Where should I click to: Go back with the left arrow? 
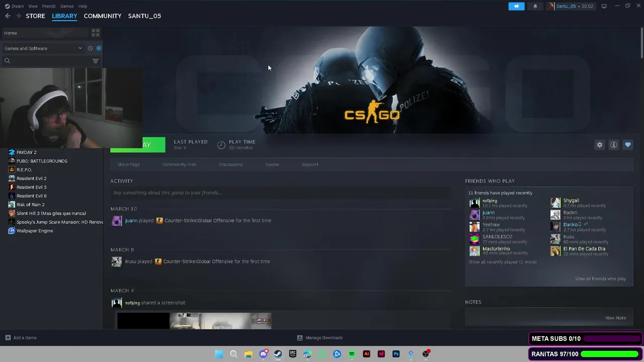click(8, 16)
